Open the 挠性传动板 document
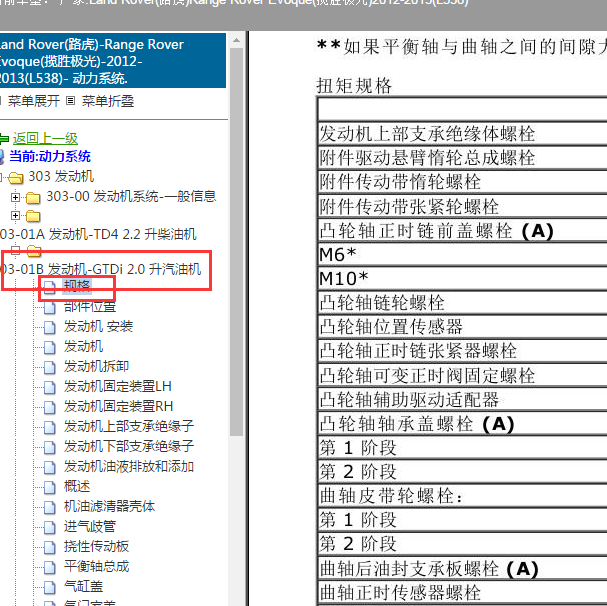Screen dimensions: 607x606 click(96, 547)
